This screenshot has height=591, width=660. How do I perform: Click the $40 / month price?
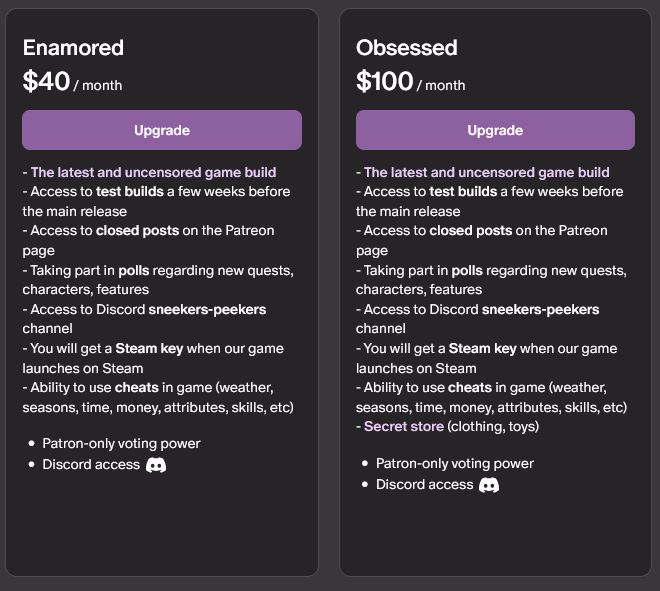pos(72,81)
